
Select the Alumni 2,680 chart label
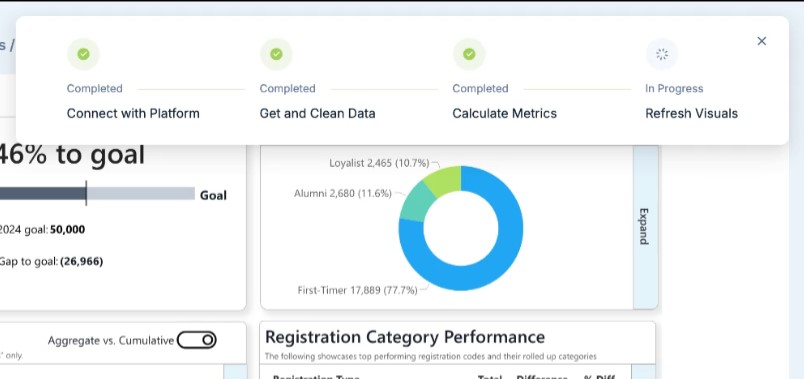pyautogui.click(x=343, y=193)
